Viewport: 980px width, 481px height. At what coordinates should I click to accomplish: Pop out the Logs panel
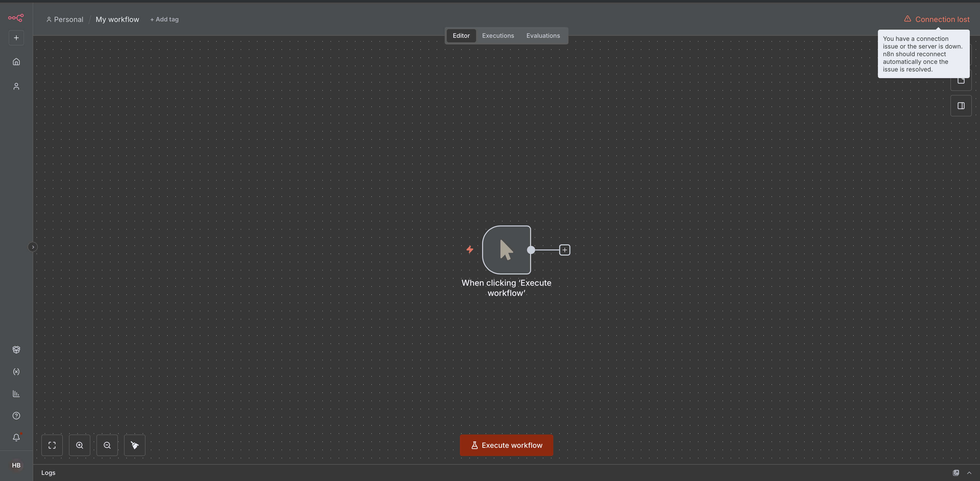tap(956, 473)
